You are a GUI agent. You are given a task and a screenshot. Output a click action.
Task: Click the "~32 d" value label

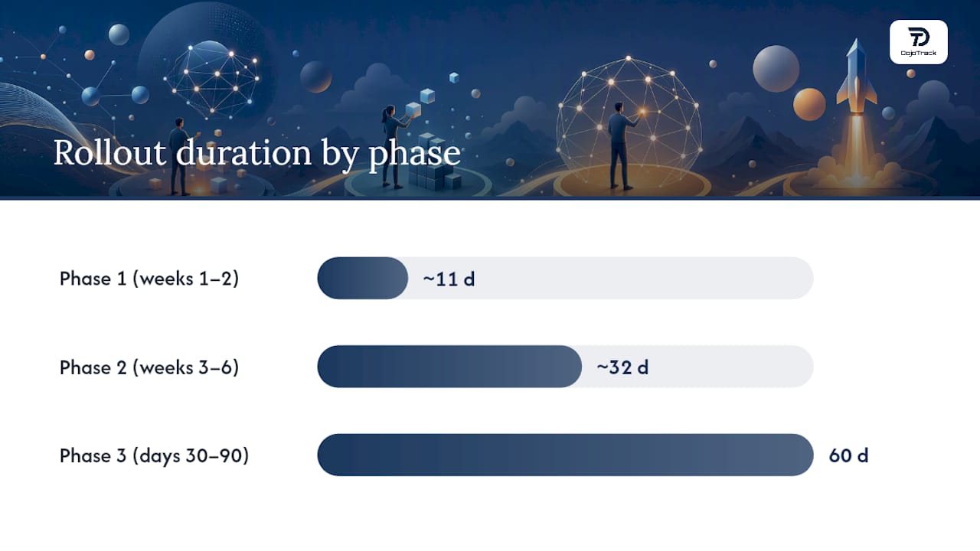pos(622,367)
